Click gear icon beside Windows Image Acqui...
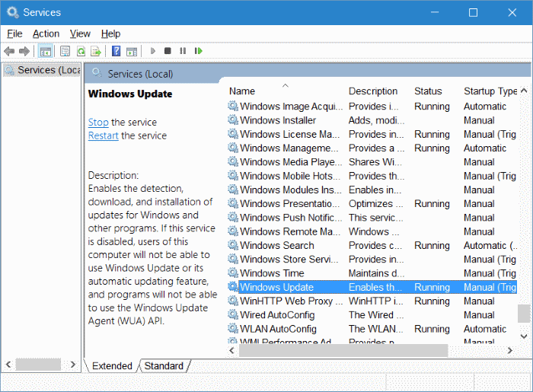Image resolution: width=533 pixels, height=392 pixels. point(233,106)
